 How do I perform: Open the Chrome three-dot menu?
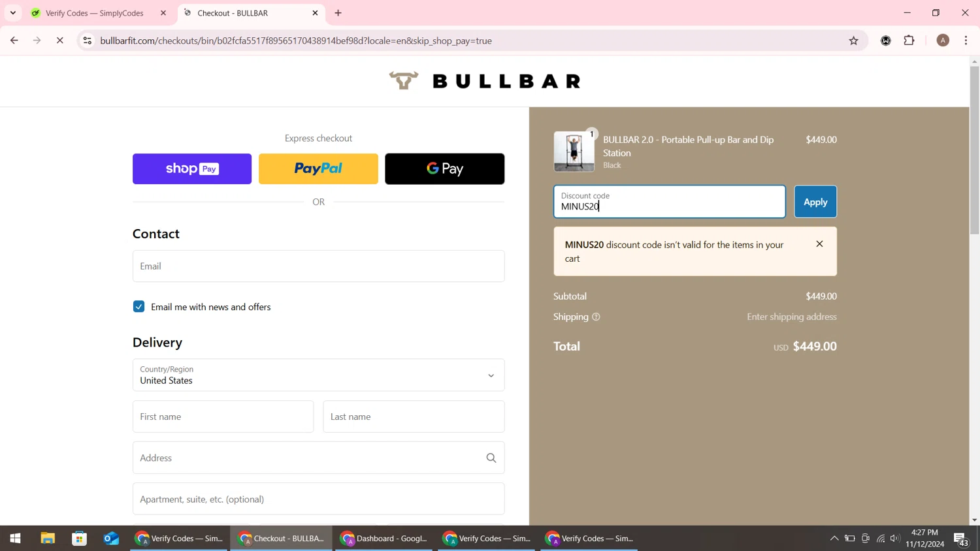[x=966, y=40]
